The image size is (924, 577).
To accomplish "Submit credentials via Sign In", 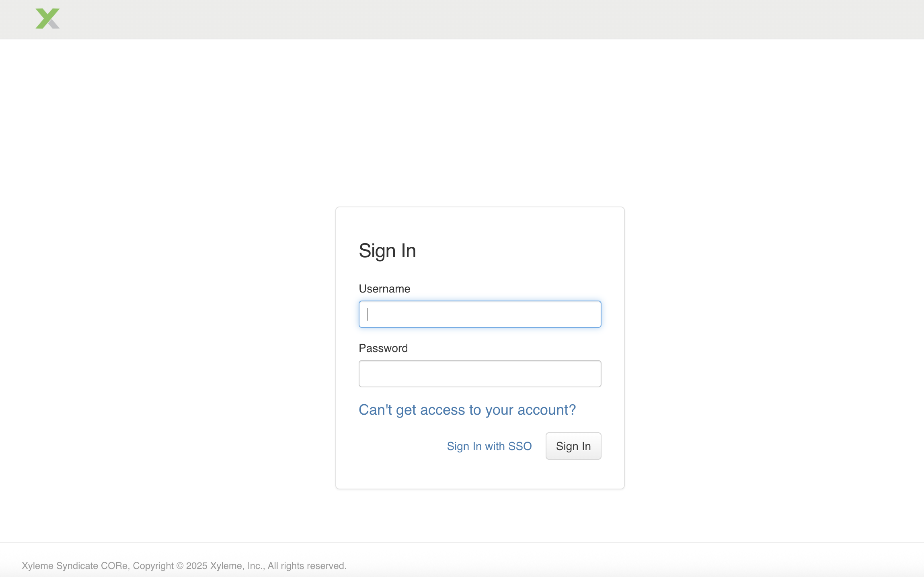I will [573, 446].
